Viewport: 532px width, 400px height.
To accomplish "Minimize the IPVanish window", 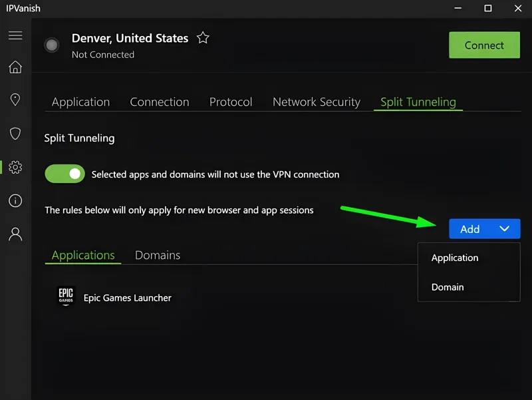I will point(458,8).
